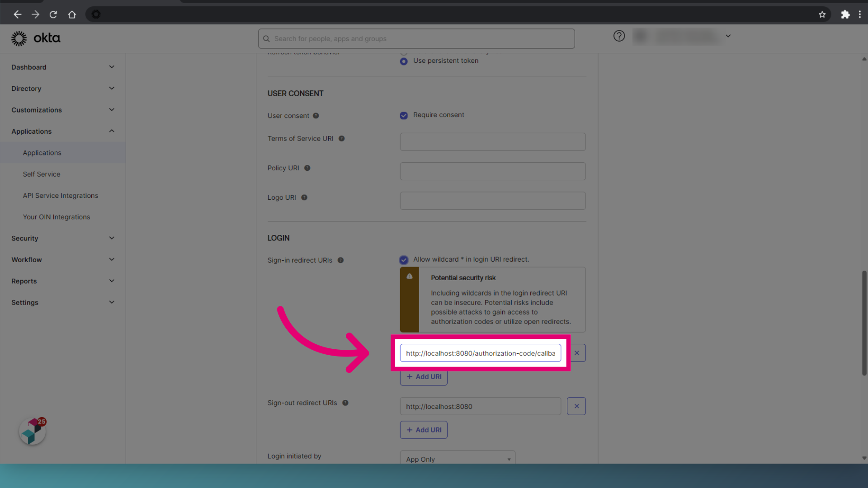The width and height of the screenshot is (868, 488).
Task: Open the floating guide widget with badge 25
Action: [x=33, y=431]
